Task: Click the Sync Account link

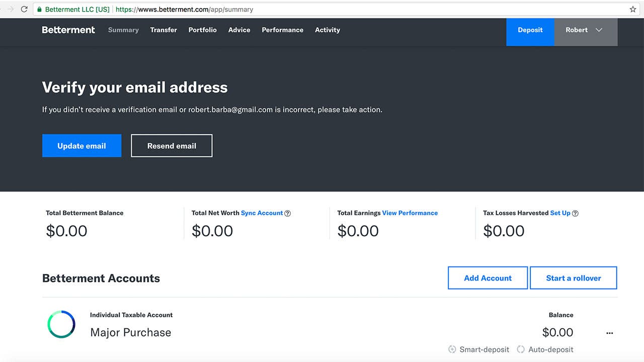Action: tap(262, 213)
